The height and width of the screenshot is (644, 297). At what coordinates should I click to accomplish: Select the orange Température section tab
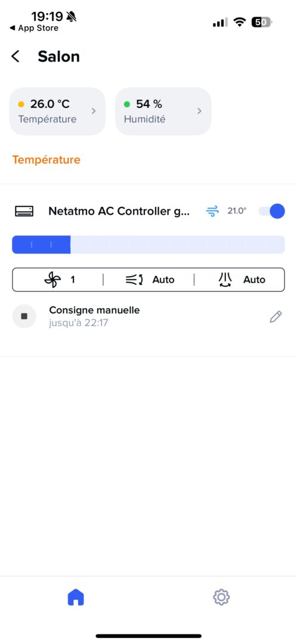click(x=47, y=160)
